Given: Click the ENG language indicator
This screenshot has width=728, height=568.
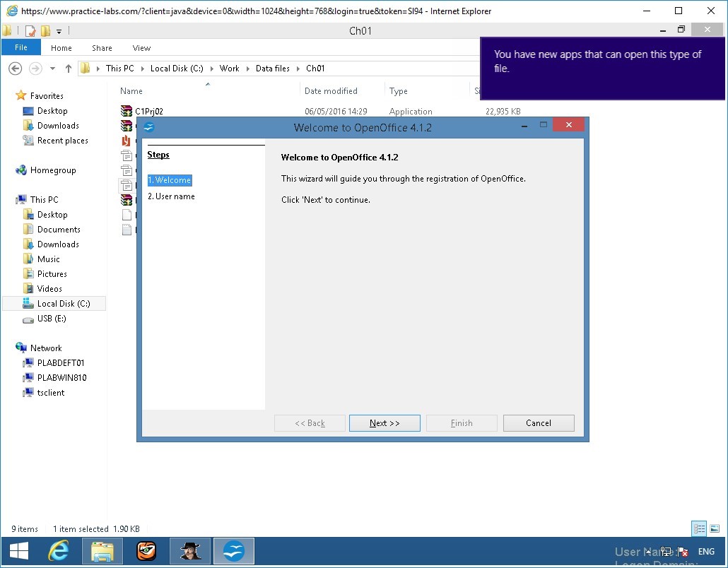Looking at the screenshot, I should coord(706,551).
